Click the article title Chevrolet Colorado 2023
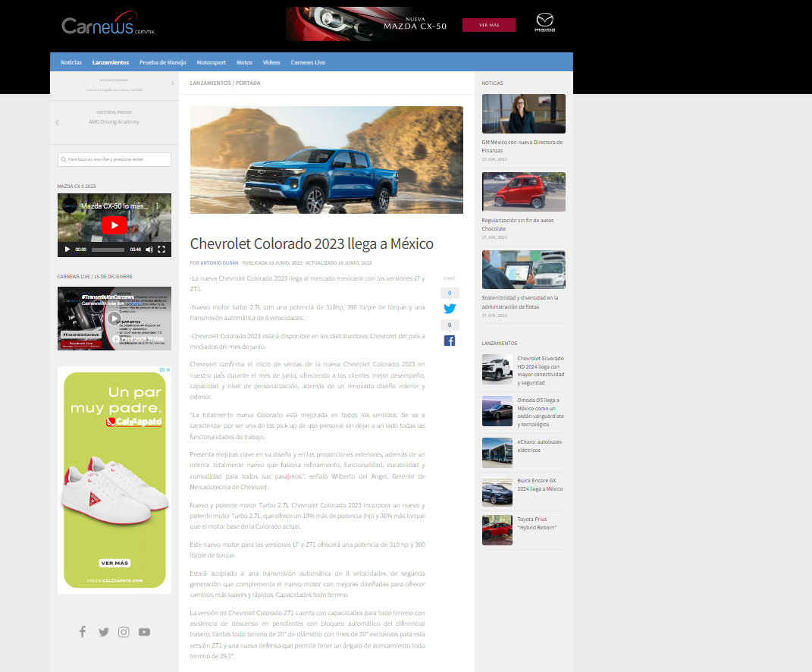Viewport: 812px width, 672px height. click(x=312, y=243)
